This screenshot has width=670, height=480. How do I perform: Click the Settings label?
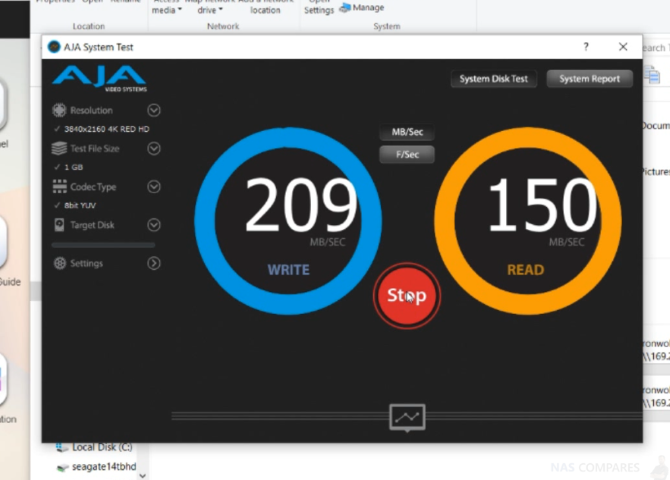[x=86, y=263]
